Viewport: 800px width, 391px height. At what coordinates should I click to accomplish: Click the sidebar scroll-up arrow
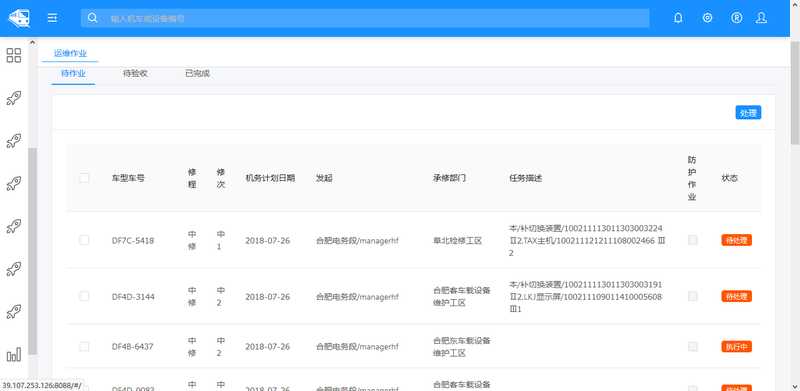pos(32,42)
